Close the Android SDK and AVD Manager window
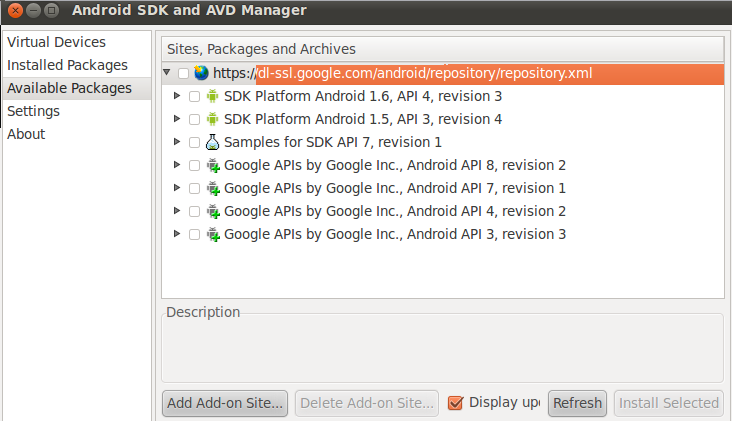Image resolution: width=732 pixels, height=421 pixels. click(15, 10)
